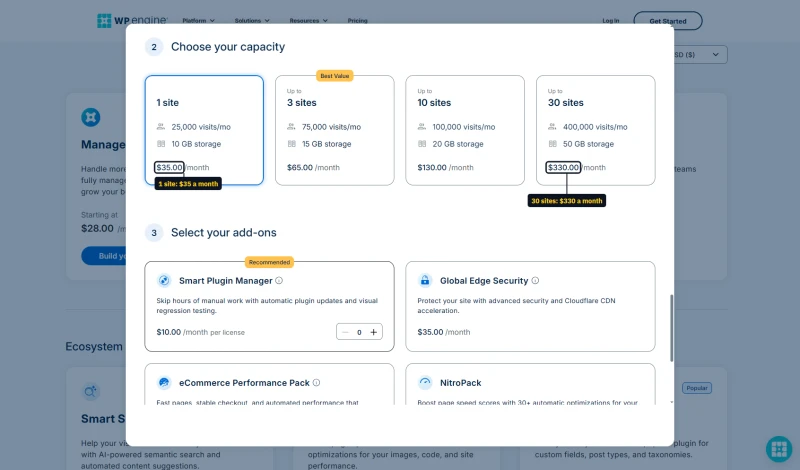This screenshot has width=800, height=470.
Task: Increase Smart Plugin Manager license count
Action: [x=373, y=332]
